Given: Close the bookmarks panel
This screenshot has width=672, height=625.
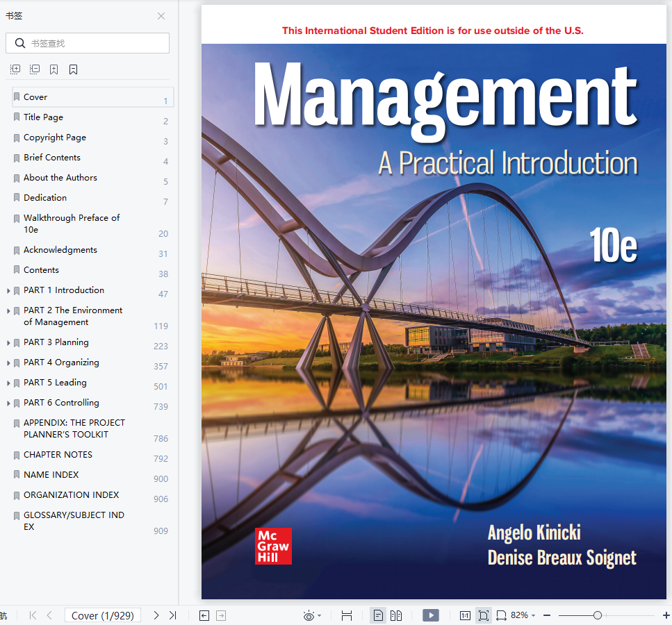Looking at the screenshot, I should point(161,16).
